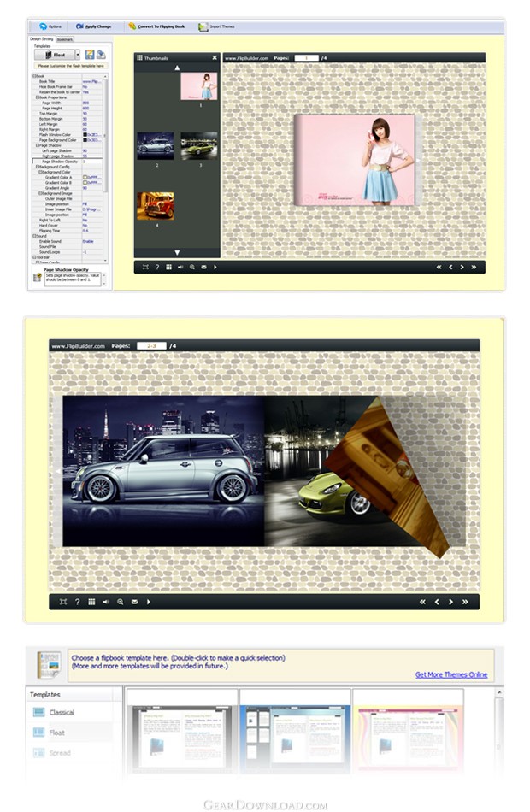
Task: Click the Pages number input in top viewer
Action: (305, 58)
